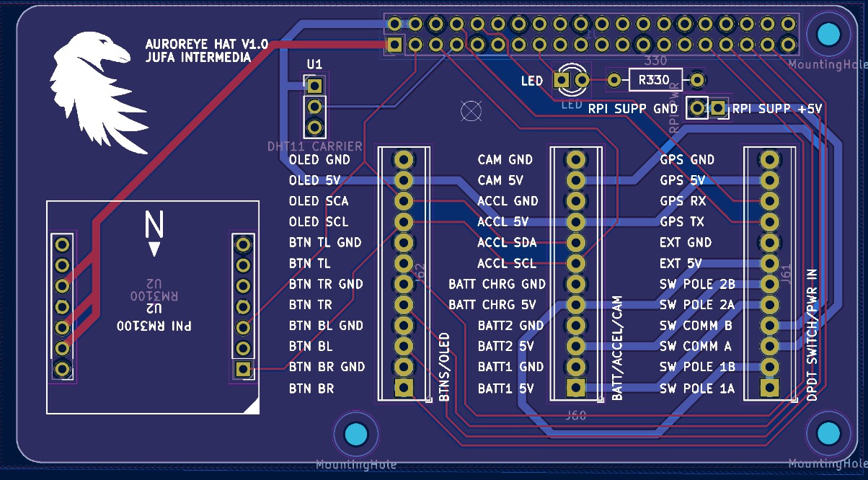Viewport: 868px width, 480px height.
Task: Click the RPI SUPP GND pad
Action: pos(696,109)
